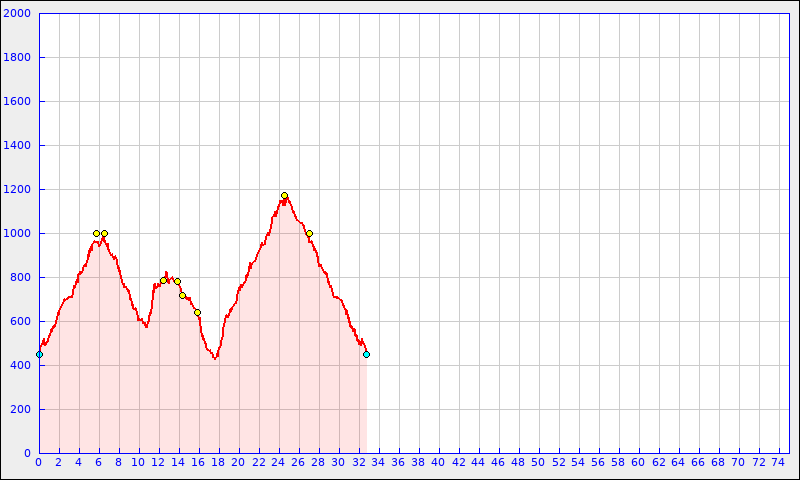The image size is (800, 480).
Task: Click the 2000 label on the elevation axis
Action: [18, 14]
